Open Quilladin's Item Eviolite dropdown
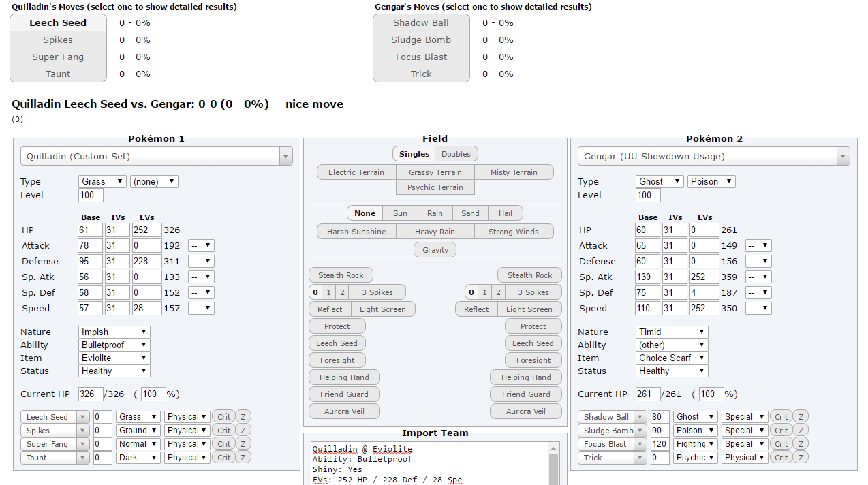The height and width of the screenshot is (485, 868). 114,358
